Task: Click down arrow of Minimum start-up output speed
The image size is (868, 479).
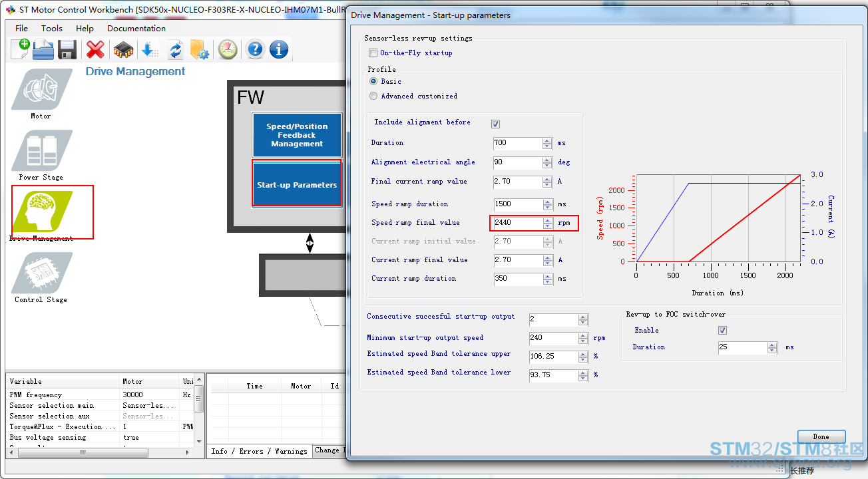Action: coord(583,341)
